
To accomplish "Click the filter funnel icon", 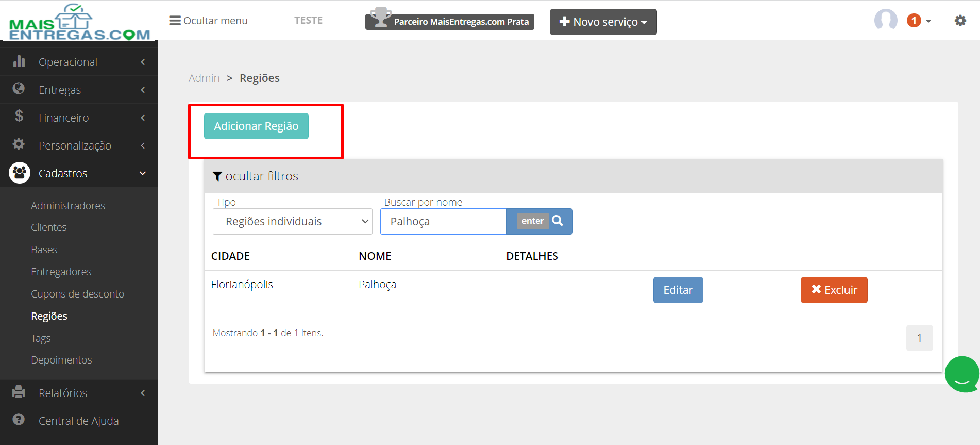I will (217, 176).
